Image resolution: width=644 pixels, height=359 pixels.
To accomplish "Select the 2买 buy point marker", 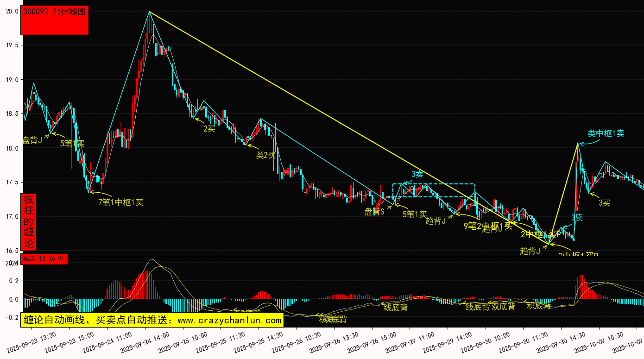I will point(209,129).
